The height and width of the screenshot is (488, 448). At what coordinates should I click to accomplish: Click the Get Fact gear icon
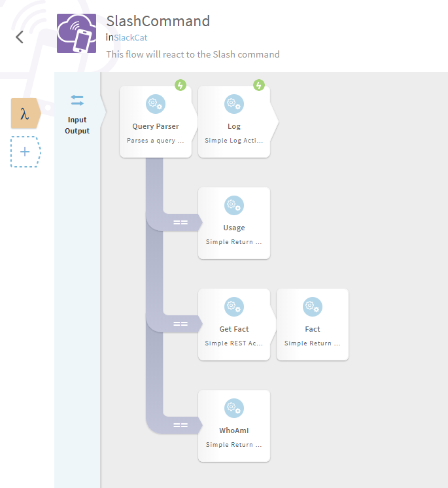click(234, 307)
